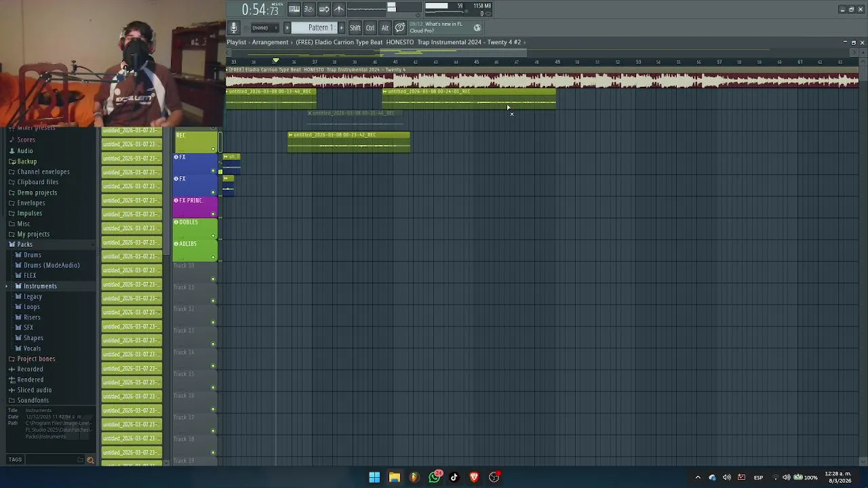Open File Explorer from taskbar
The width and height of the screenshot is (868, 488).
[394, 477]
